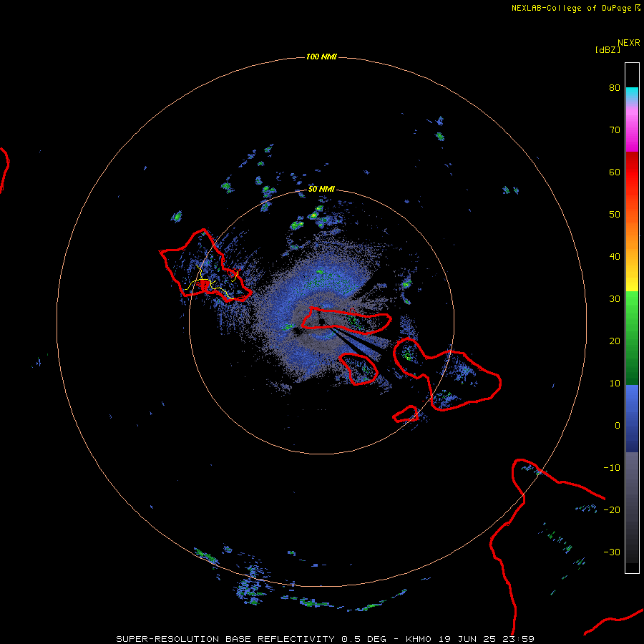Click the [dBZ] units label

point(608,50)
